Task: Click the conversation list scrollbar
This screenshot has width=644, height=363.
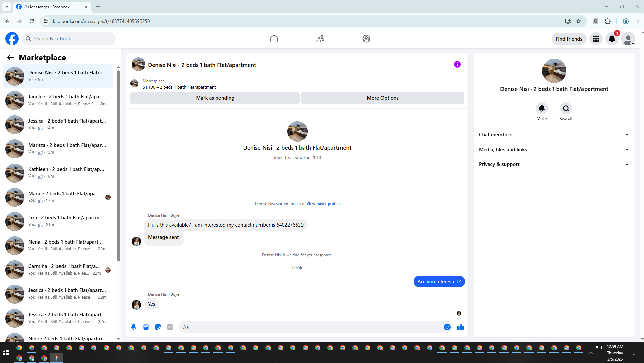Action: (x=118, y=165)
